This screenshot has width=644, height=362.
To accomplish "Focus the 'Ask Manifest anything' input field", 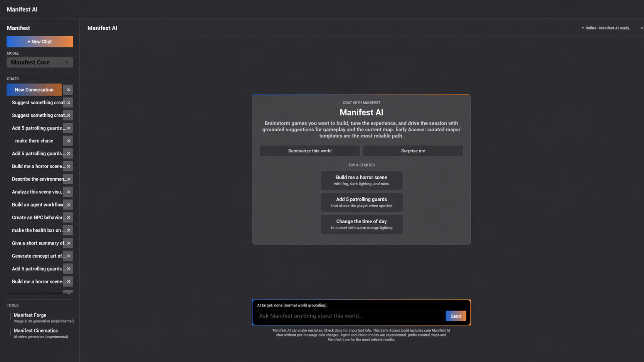I will point(350,316).
